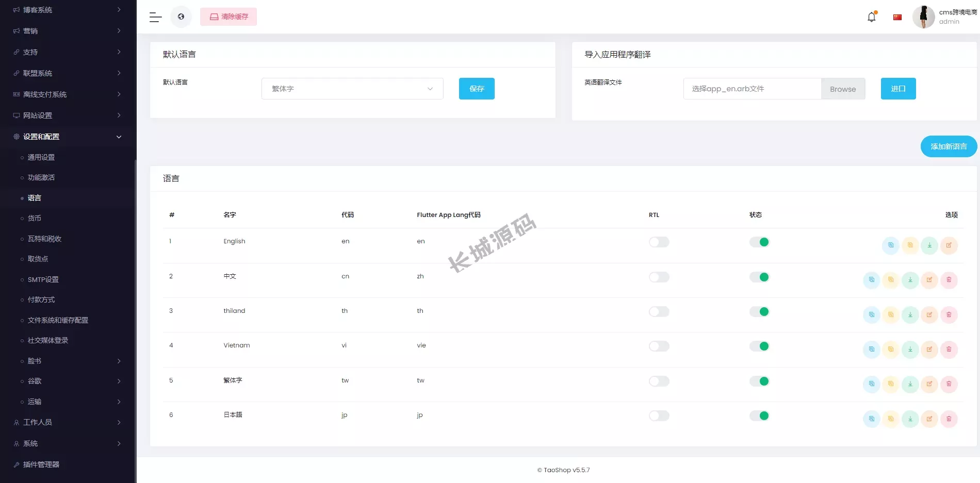Click the yellow app translate icon for 繁体字 row

pos(891,384)
